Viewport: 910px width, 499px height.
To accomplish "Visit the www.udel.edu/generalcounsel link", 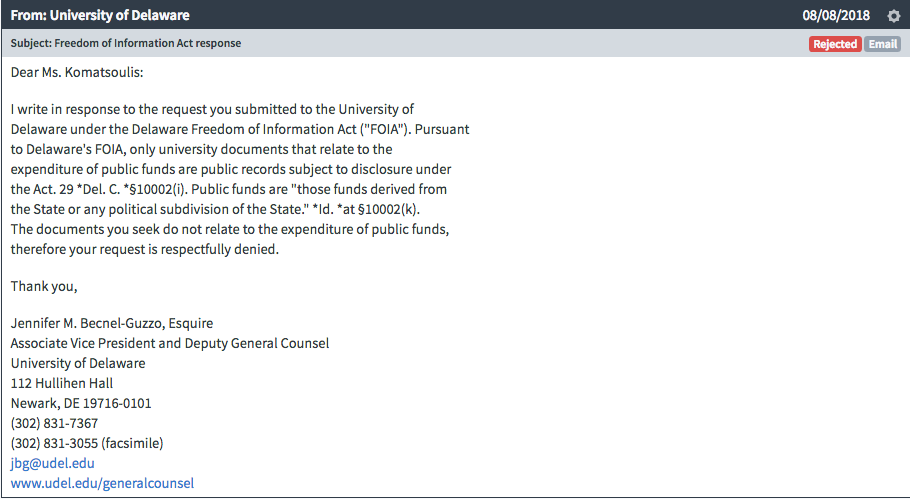I will (x=102, y=483).
